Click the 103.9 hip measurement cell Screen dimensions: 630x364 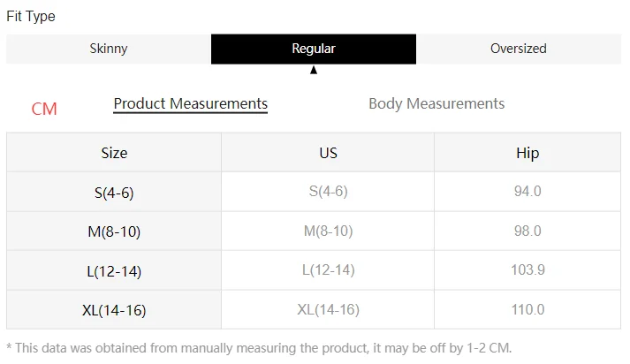pos(528,270)
